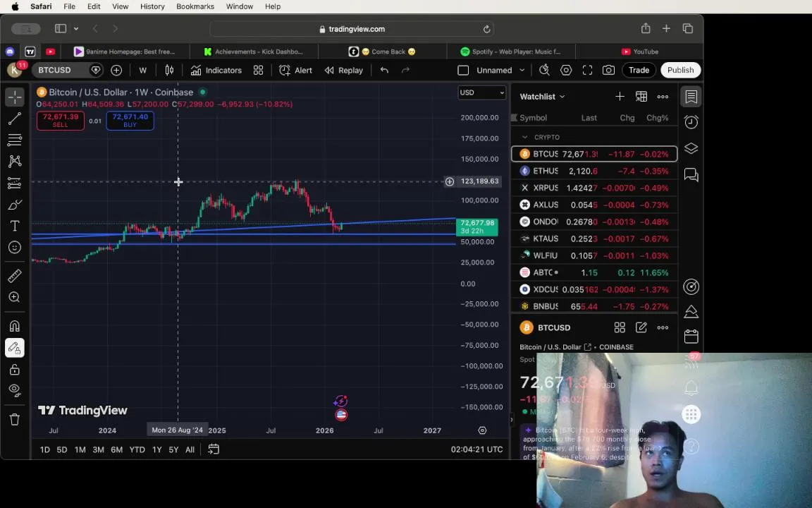Image resolution: width=812 pixels, height=508 pixels.
Task: Open the watchlist more options menu
Action: [663, 97]
